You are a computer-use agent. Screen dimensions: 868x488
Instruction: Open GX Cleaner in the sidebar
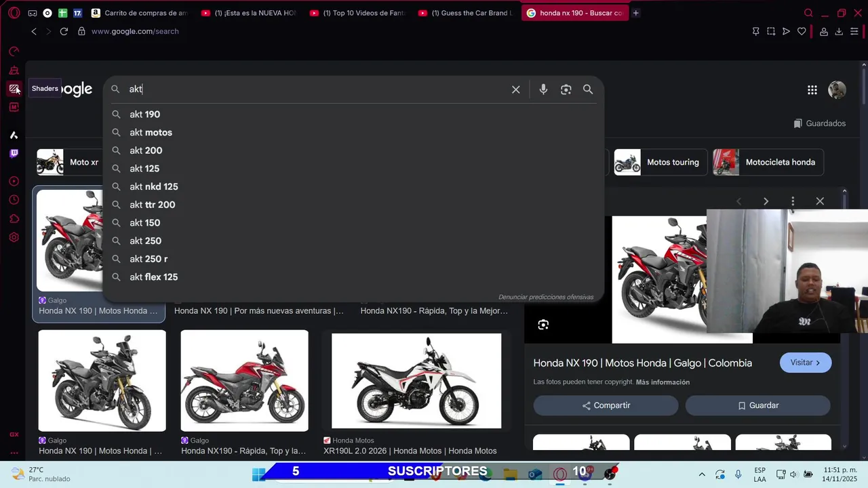14,70
